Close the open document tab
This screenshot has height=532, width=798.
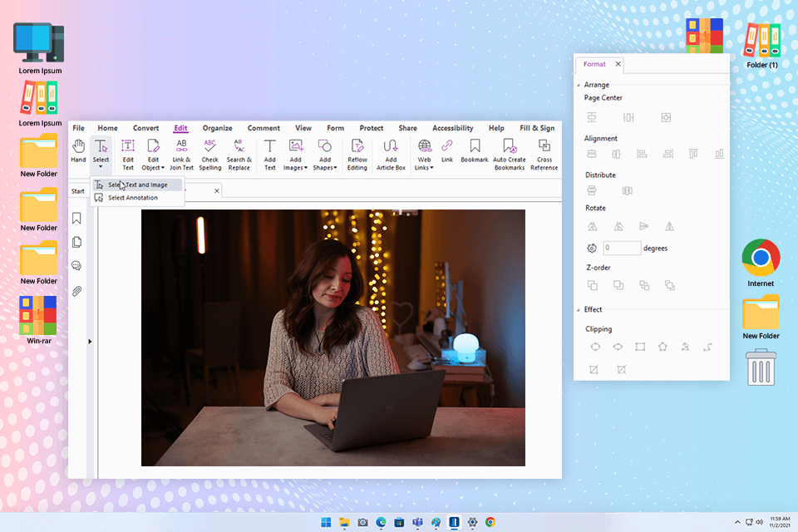click(217, 191)
